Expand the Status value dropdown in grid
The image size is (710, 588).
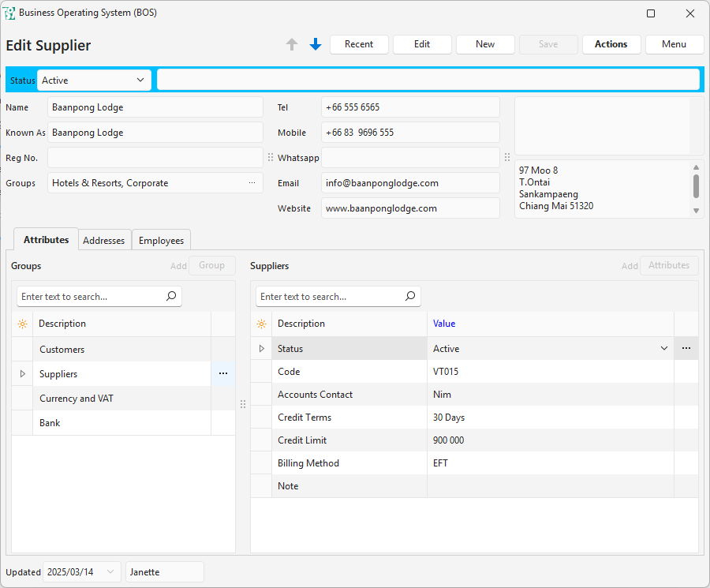click(664, 348)
